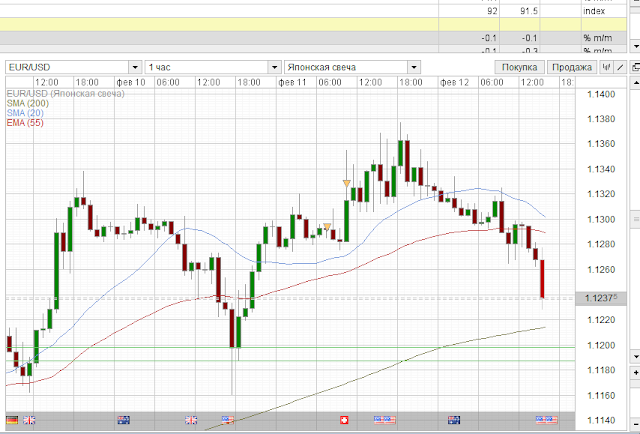
Task: Click the 1.1200 price axis label
Action: [x=601, y=345]
